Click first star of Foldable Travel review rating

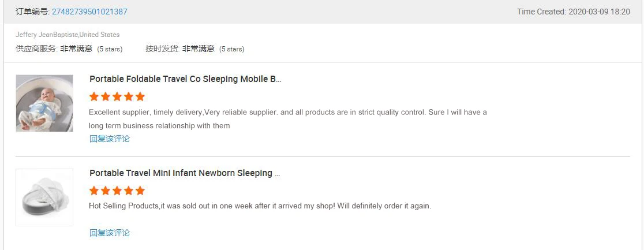click(94, 96)
